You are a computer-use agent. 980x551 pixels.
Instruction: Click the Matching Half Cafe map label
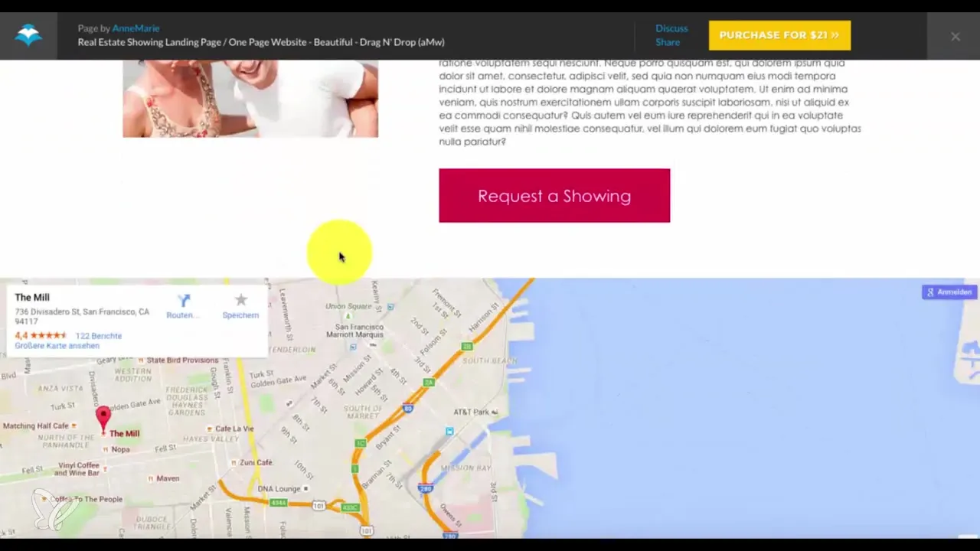(x=35, y=425)
